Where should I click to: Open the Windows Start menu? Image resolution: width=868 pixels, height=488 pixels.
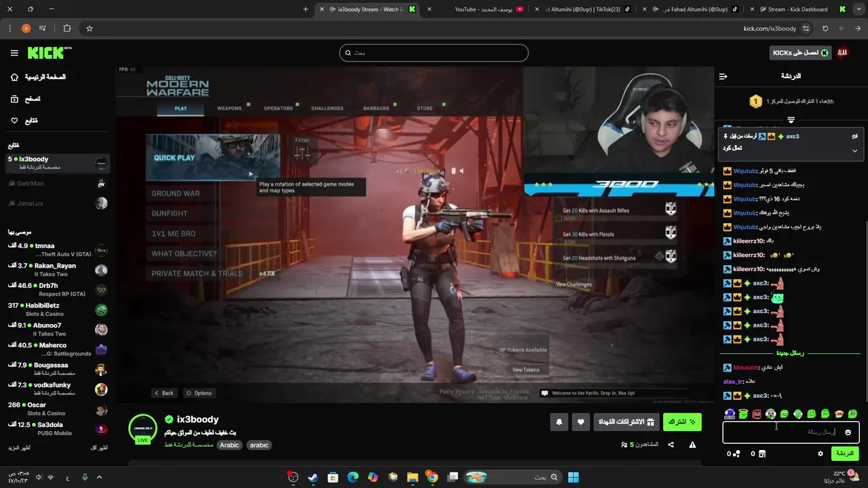click(x=573, y=477)
